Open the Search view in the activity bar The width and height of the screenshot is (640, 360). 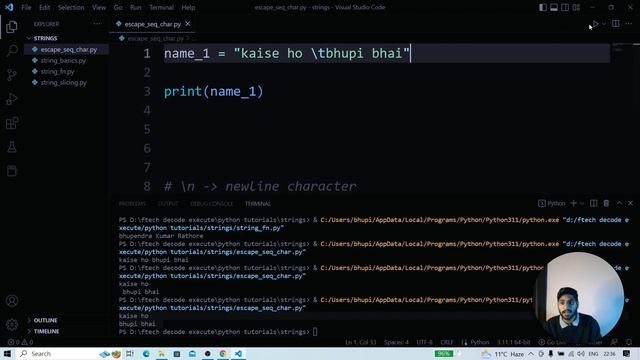pos(12,51)
